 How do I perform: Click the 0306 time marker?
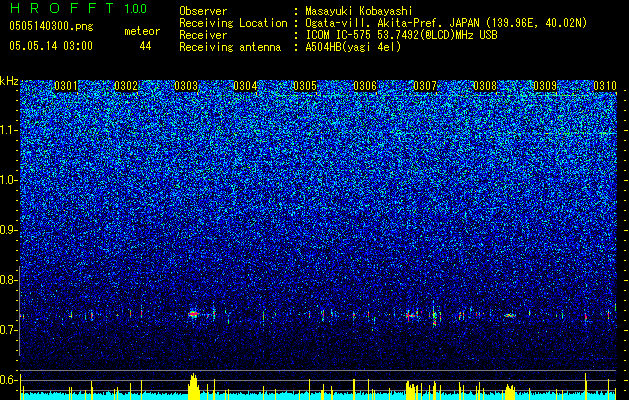365,86
